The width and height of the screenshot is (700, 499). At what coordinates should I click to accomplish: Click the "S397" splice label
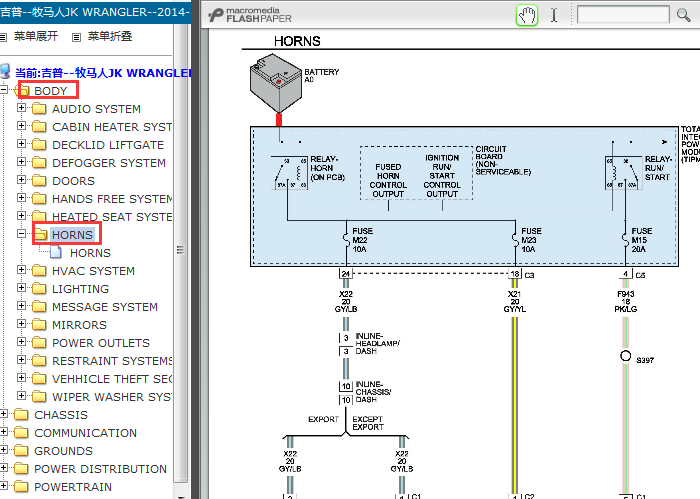point(645,360)
